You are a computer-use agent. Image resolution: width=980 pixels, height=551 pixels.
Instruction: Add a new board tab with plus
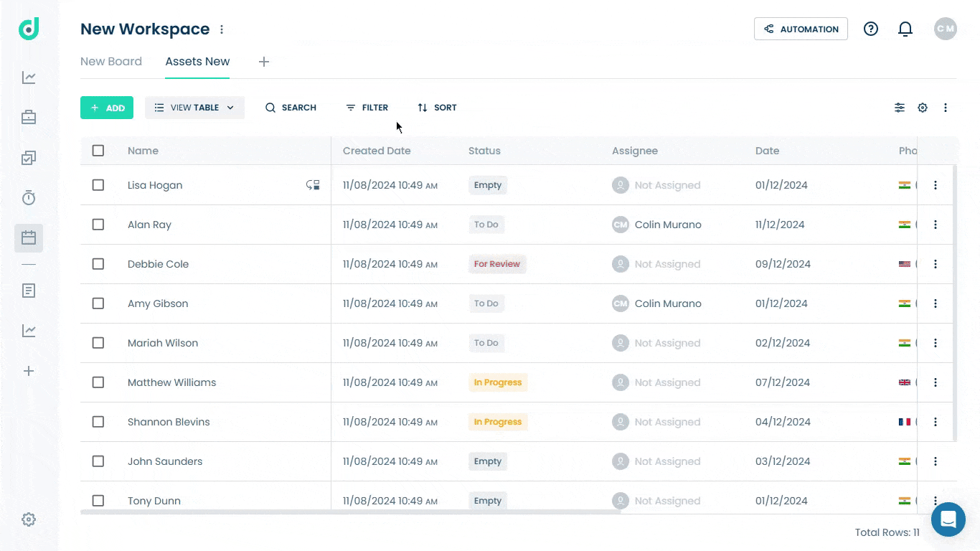[264, 62]
